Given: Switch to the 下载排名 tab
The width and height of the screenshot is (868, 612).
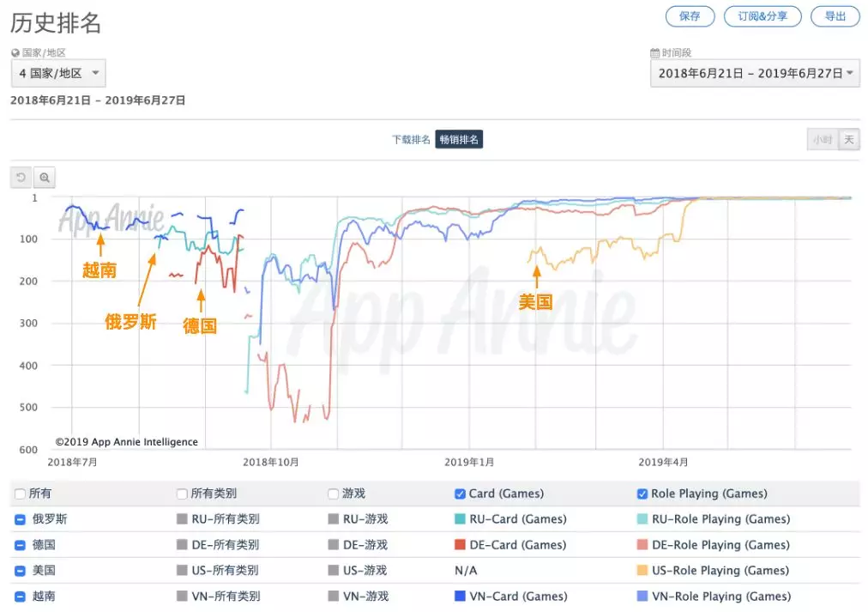Looking at the screenshot, I should (411, 140).
